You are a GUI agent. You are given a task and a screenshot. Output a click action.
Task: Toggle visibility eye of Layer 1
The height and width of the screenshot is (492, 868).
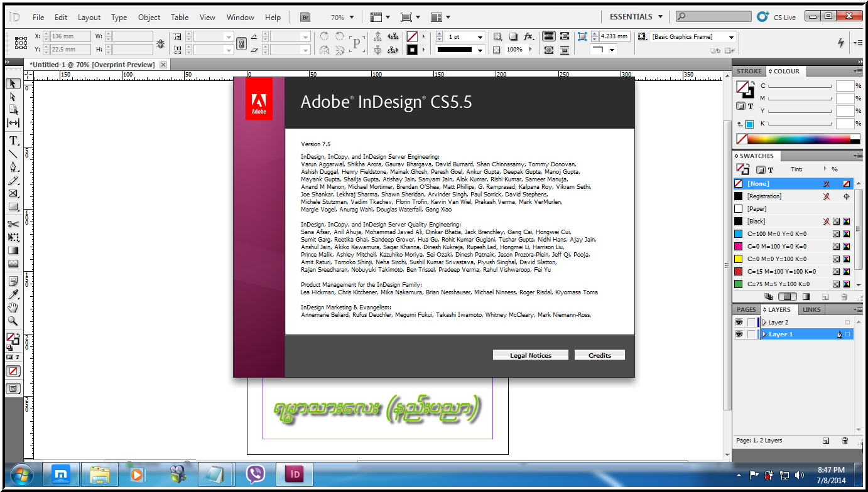739,334
